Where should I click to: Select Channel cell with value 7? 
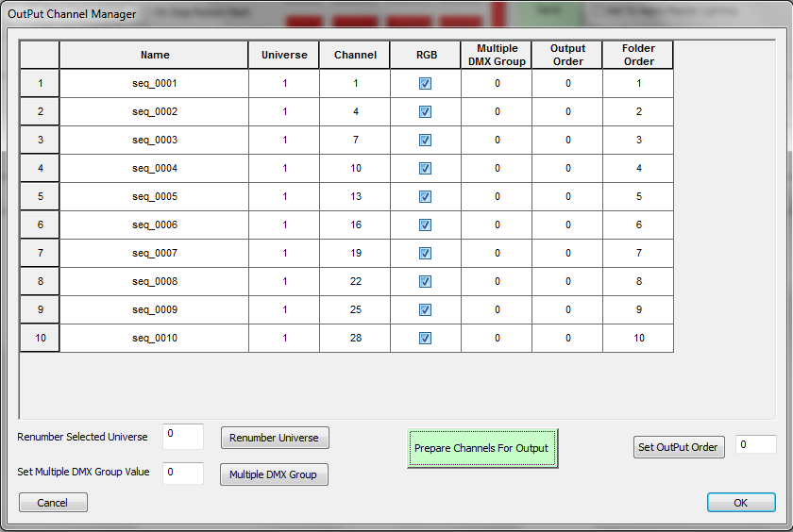(355, 140)
